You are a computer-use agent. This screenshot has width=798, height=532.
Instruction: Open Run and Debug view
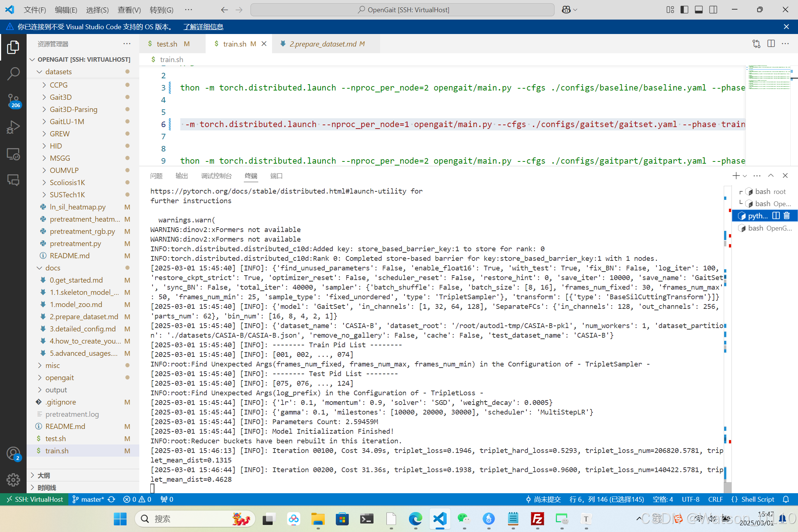click(x=13, y=127)
